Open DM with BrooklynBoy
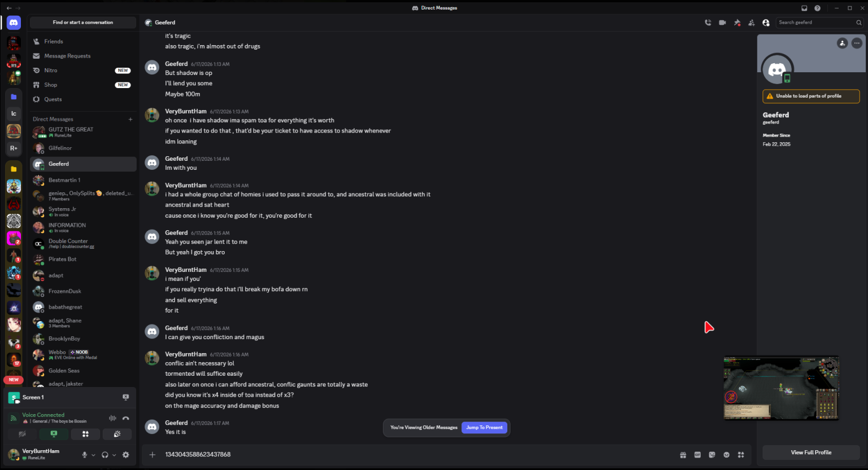 pos(83,339)
